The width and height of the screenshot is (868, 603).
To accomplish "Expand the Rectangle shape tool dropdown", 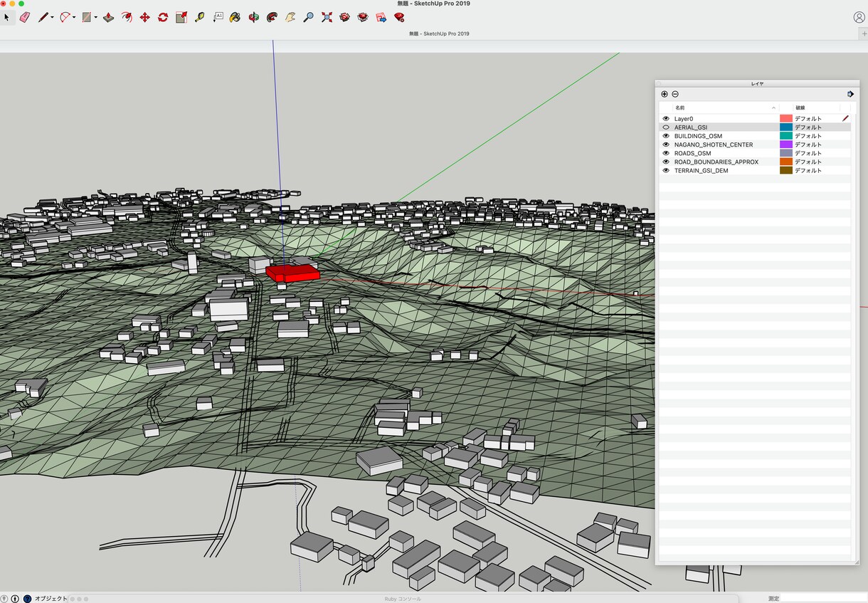I will [96, 18].
